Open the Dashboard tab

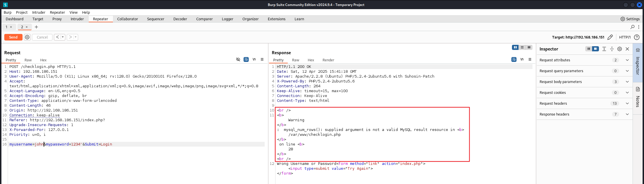click(15, 19)
